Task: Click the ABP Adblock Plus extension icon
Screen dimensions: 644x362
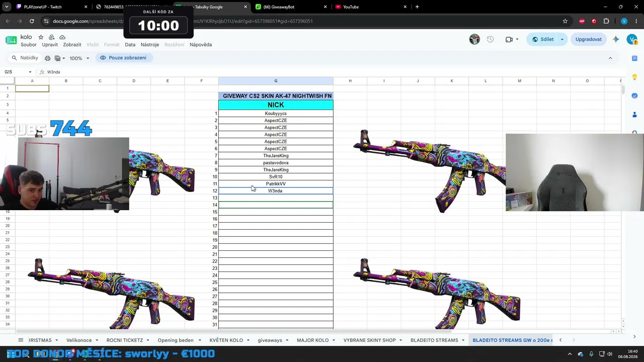Action: click(582, 21)
